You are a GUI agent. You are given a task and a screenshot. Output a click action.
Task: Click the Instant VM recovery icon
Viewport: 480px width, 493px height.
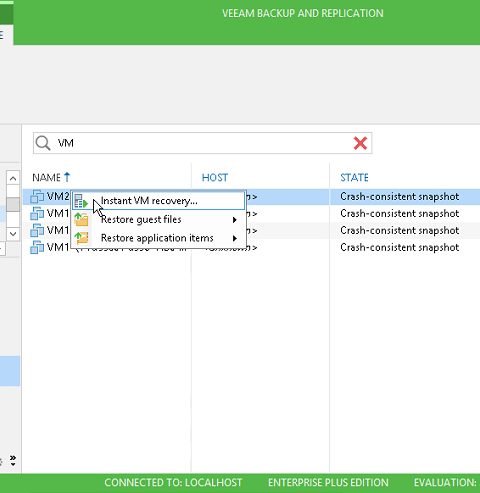pyautogui.click(x=81, y=201)
